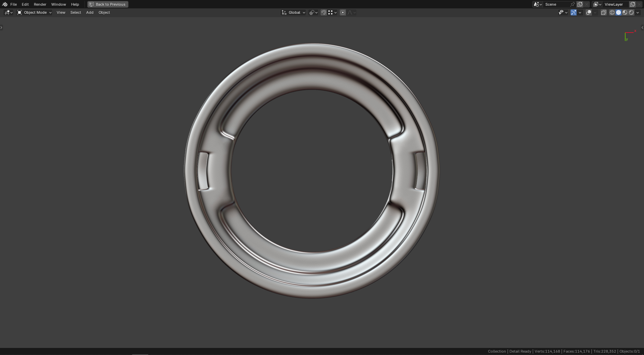Click the Blender logo icon
The height and width of the screenshot is (355, 644).
(x=5, y=4)
